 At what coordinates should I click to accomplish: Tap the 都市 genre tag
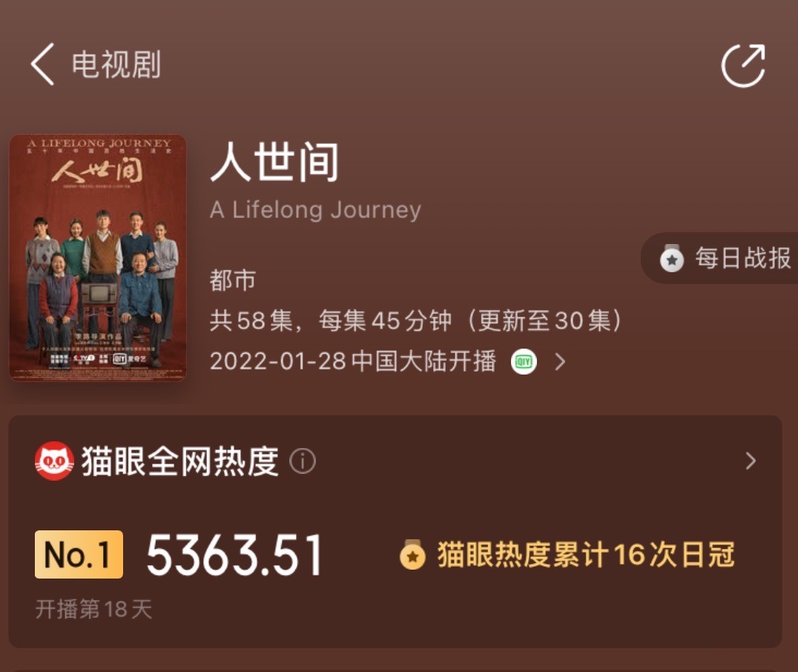click(x=233, y=280)
